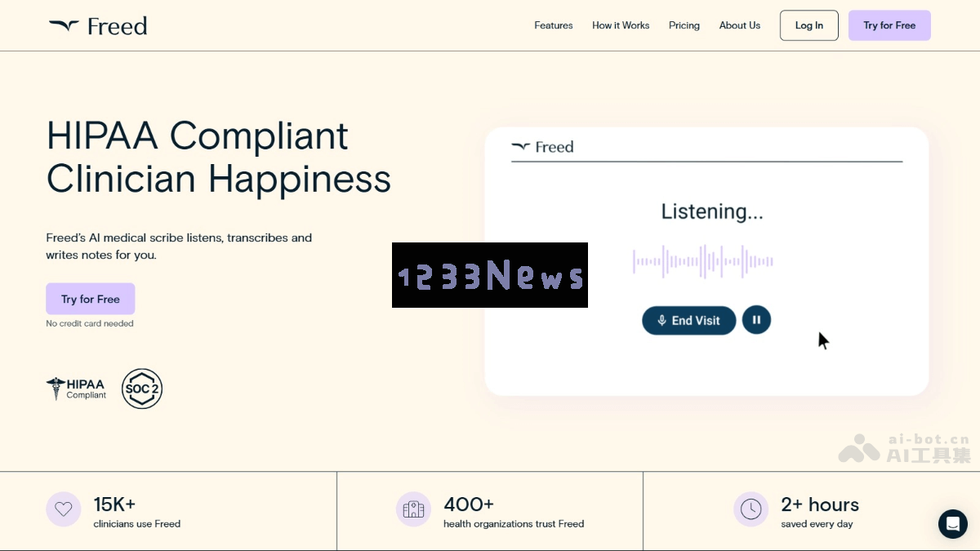
Task: Click the Freed logo in the header
Action: [x=98, y=26]
